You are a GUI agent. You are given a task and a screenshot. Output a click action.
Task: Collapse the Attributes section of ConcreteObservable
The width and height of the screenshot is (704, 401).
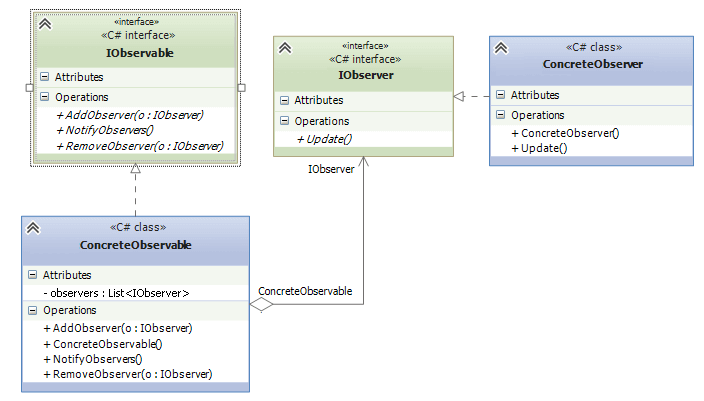pyautogui.click(x=33, y=275)
